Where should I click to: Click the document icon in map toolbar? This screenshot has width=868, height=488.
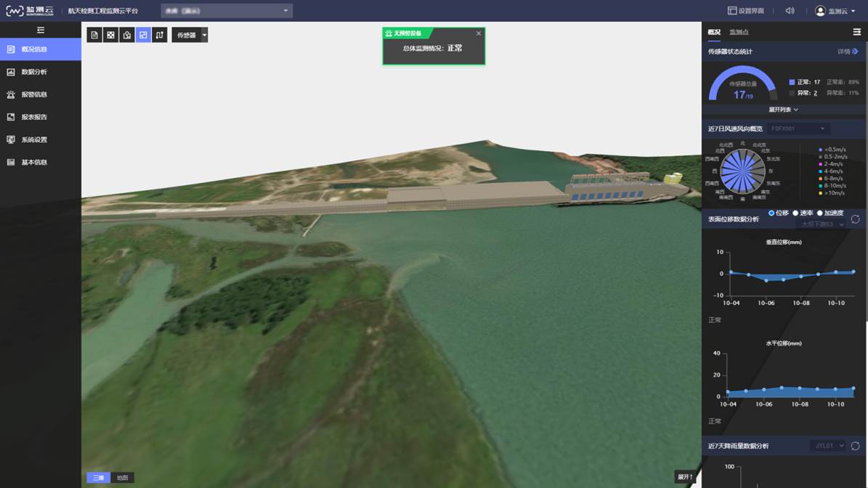click(94, 35)
